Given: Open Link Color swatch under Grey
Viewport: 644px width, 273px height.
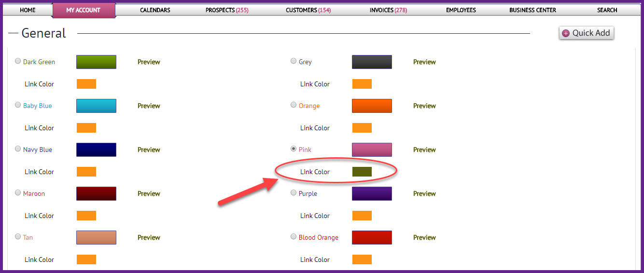Looking at the screenshot, I should click(362, 84).
